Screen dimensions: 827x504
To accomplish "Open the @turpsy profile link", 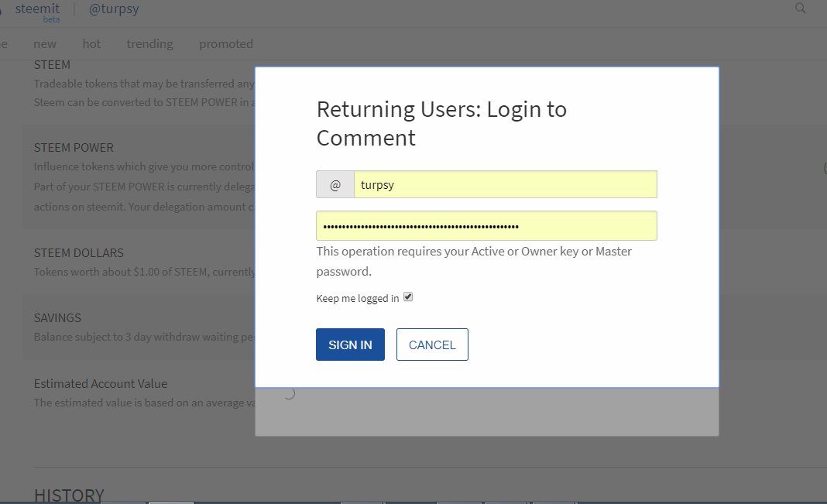I will (x=120, y=10).
